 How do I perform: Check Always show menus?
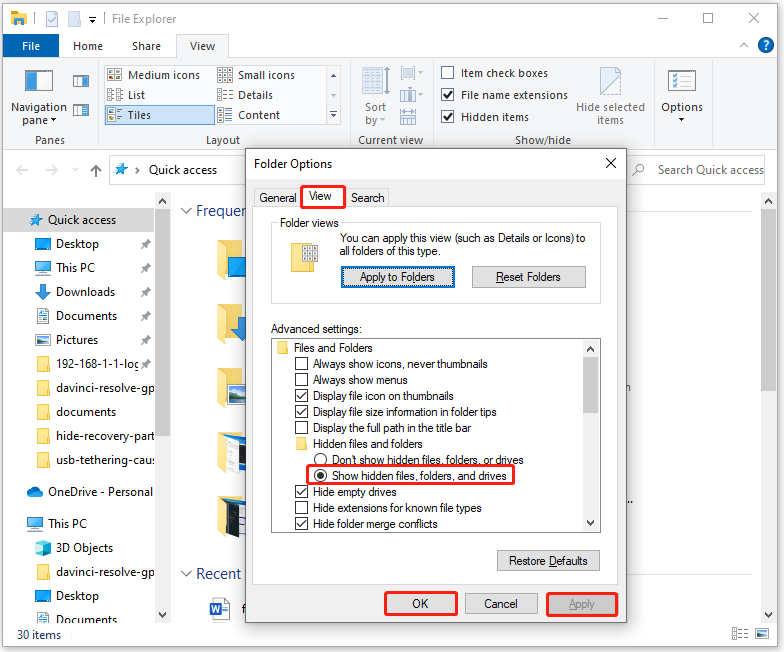[x=301, y=380]
